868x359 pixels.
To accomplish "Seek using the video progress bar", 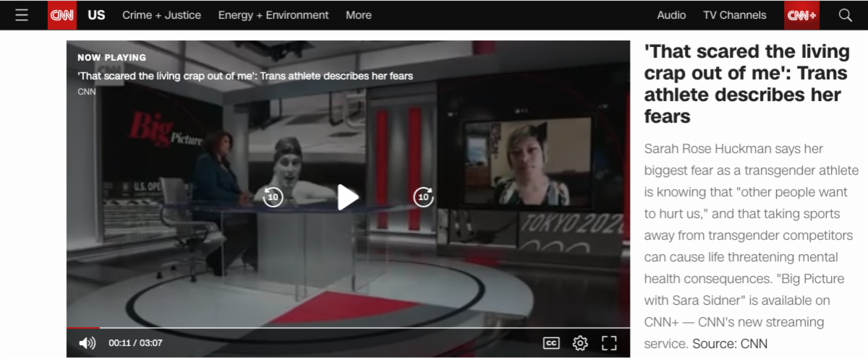I will coord(347,329).
